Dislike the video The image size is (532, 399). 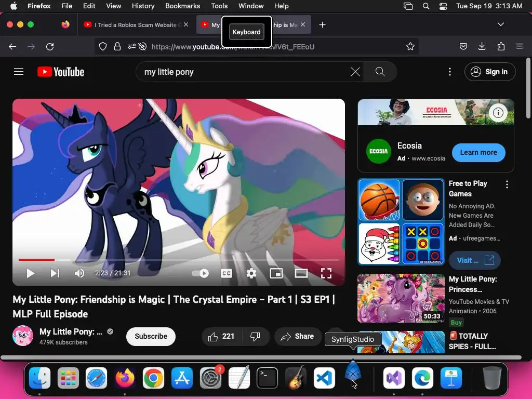[x=255, y=336]
